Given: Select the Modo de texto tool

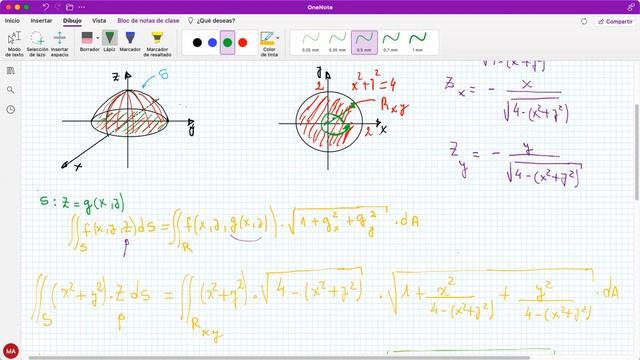Looking at the screenshot, I should [x=14, y=43].
